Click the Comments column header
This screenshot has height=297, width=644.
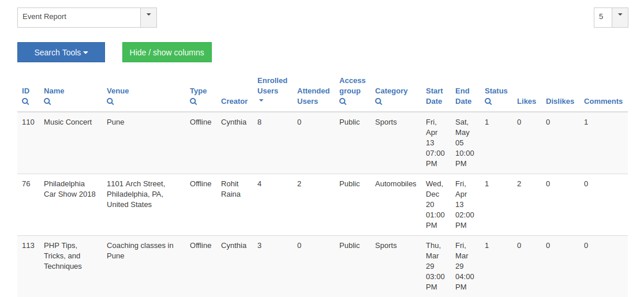(603, 101)
